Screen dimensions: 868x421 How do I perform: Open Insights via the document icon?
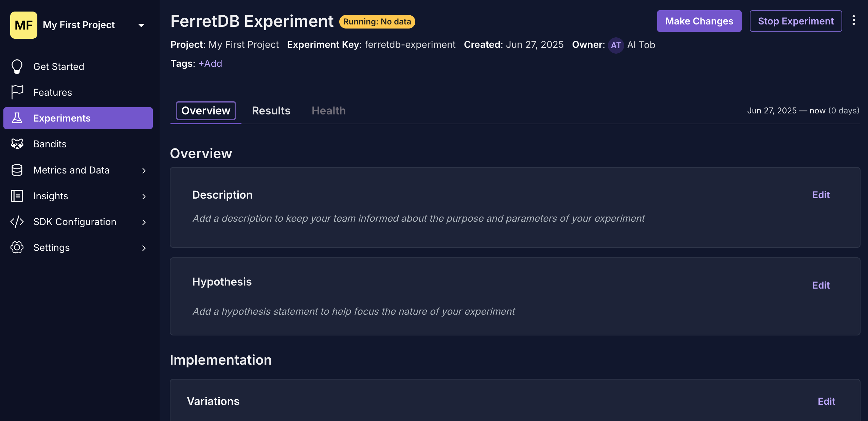coord(17,196)
